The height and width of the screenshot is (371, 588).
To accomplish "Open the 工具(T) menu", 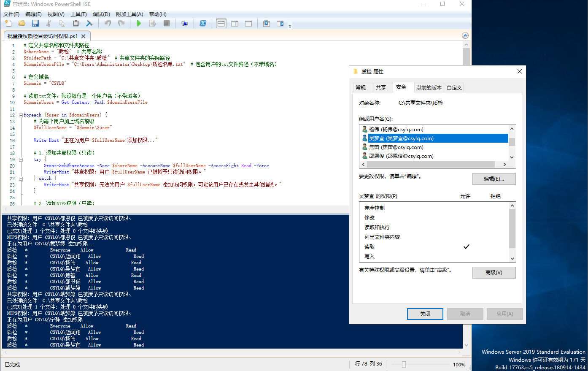I will [x=78, y=14].
